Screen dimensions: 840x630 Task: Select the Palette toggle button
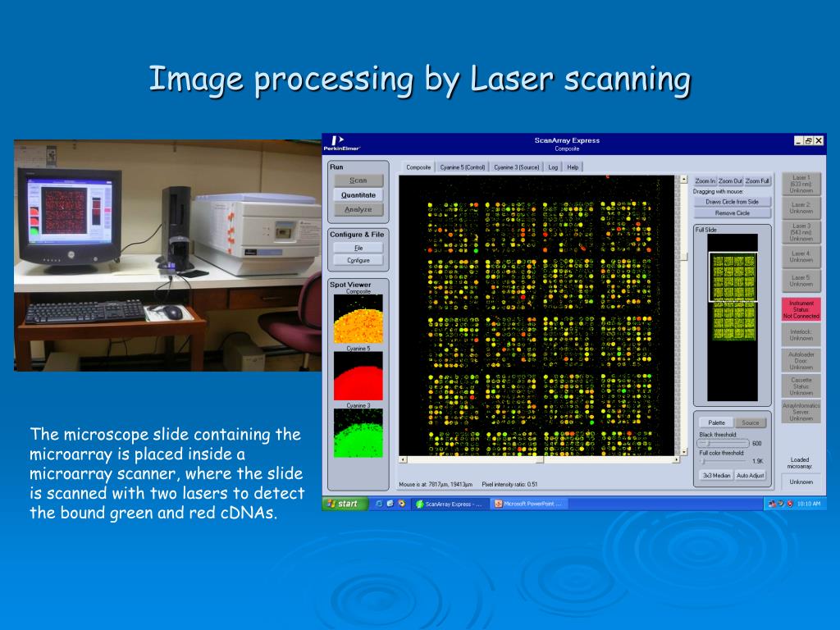(x=716, y=422)
